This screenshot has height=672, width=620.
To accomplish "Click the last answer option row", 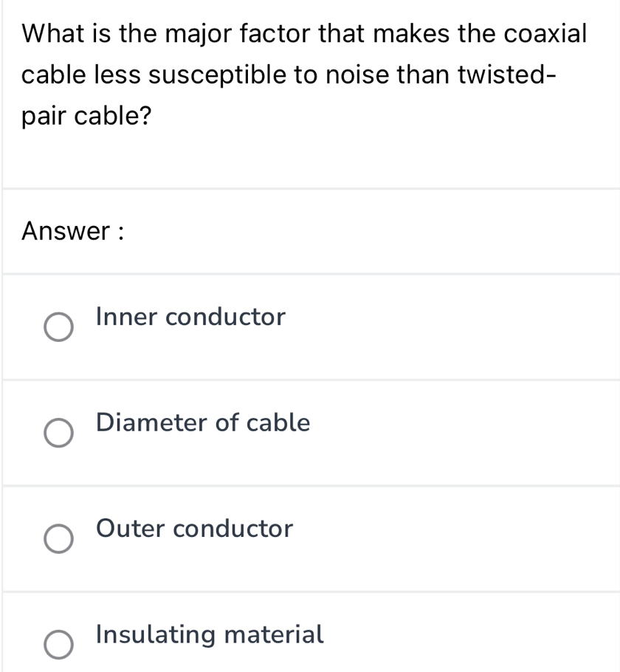I will [310, 635].
